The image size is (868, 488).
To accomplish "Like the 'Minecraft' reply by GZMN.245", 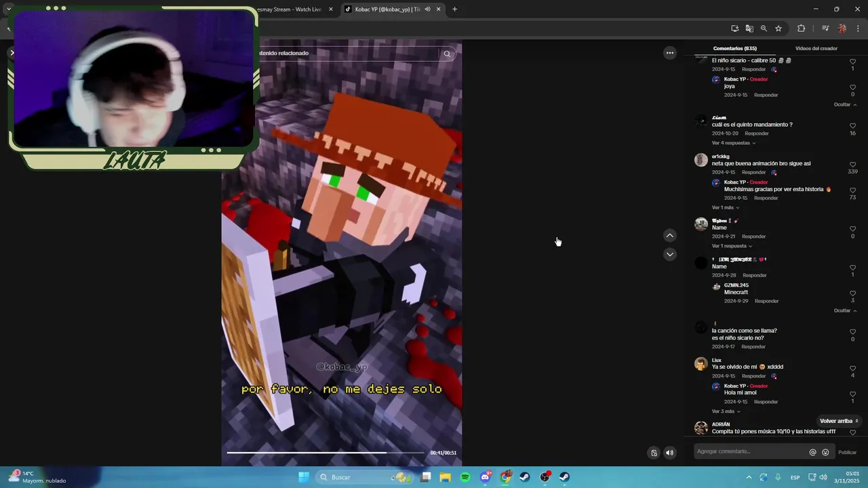I will pos(852,293).
